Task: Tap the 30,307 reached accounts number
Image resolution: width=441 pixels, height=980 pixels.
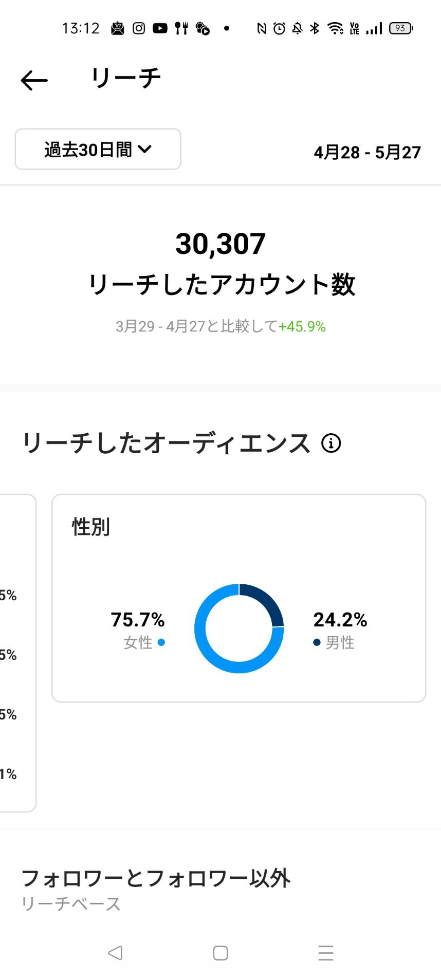Action: [220, 244]
